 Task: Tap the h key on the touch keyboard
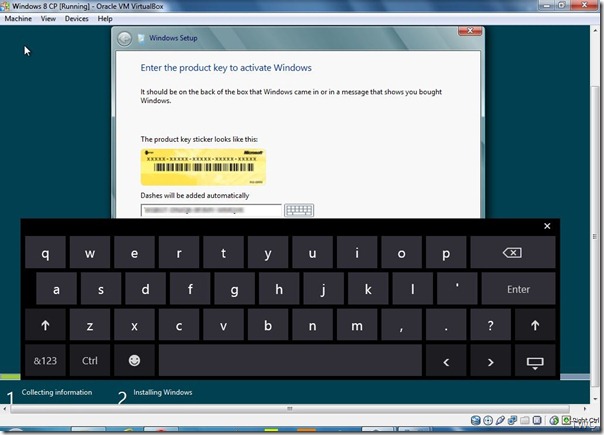(x=279, y=289)
